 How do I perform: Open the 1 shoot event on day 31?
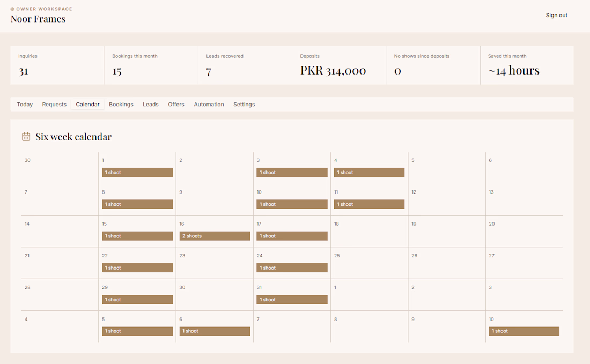pyautogui.click(x=292, y=300)
